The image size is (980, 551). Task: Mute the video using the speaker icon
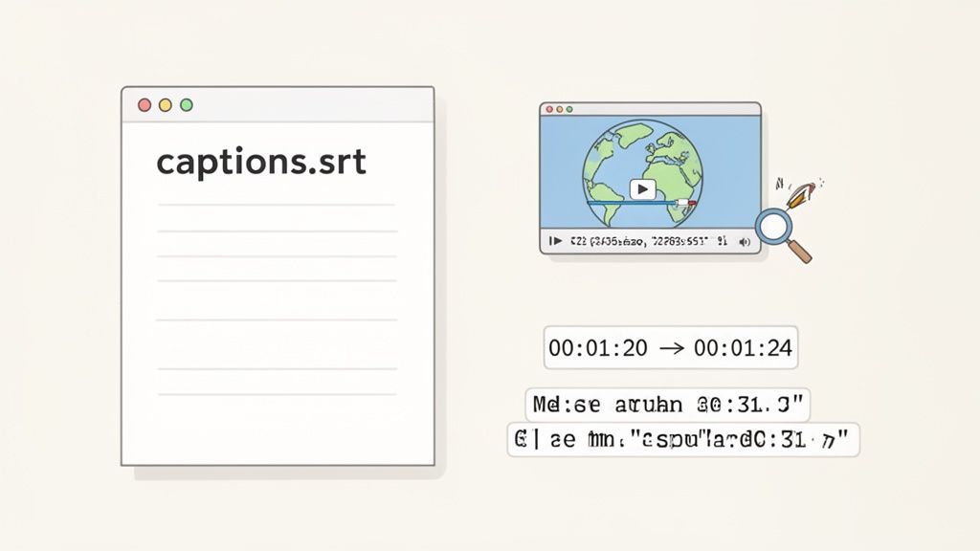pos(745,242)
